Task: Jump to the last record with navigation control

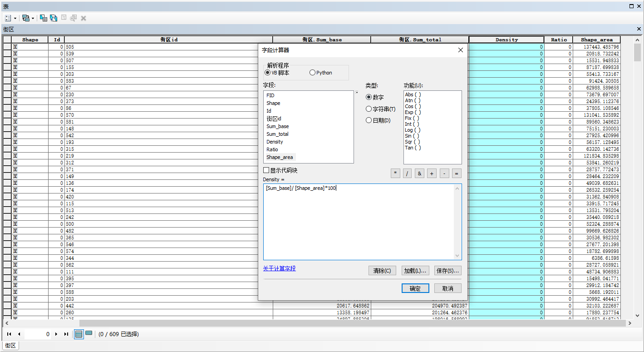Action: pos(66,333)
